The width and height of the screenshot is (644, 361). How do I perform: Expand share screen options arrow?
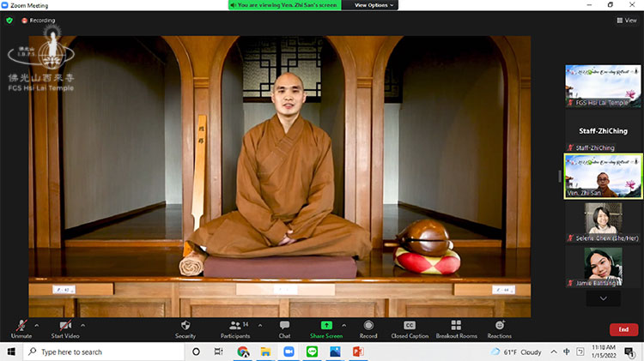coord(343,325)
